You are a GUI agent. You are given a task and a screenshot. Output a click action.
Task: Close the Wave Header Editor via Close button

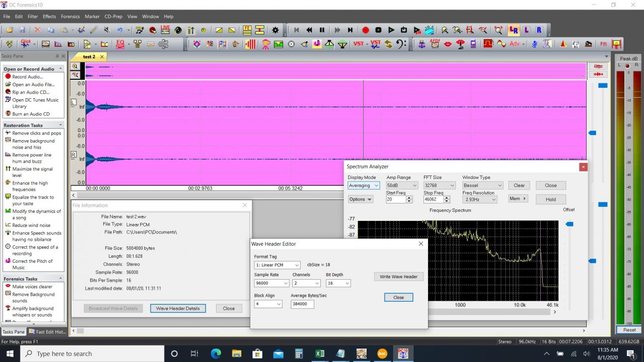399,297
